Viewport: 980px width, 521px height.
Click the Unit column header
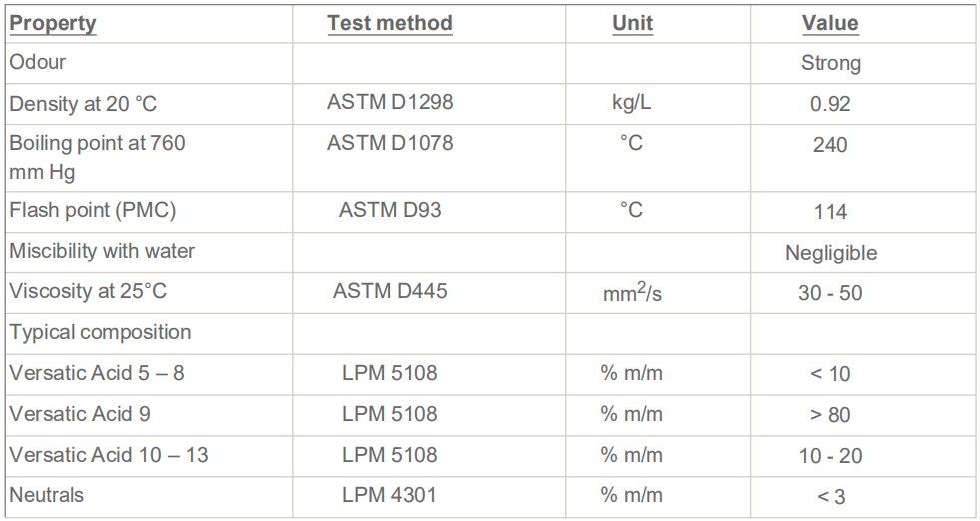click(x=632, y=23)
